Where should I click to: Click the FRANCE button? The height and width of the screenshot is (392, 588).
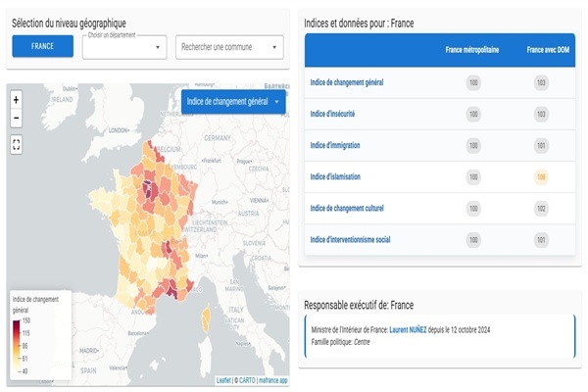coord(42,46)
